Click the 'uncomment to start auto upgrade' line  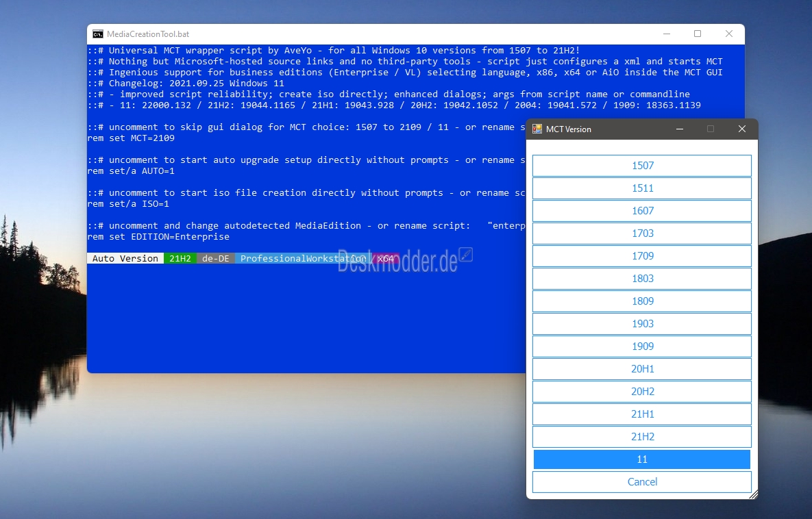[306, 160]
